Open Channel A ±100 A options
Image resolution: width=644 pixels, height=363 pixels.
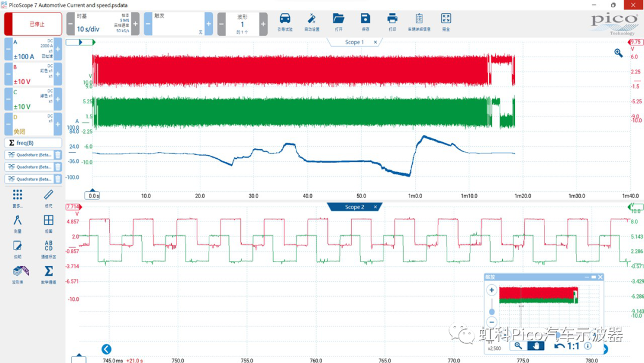pyautogui.click(x=33, y=50)
